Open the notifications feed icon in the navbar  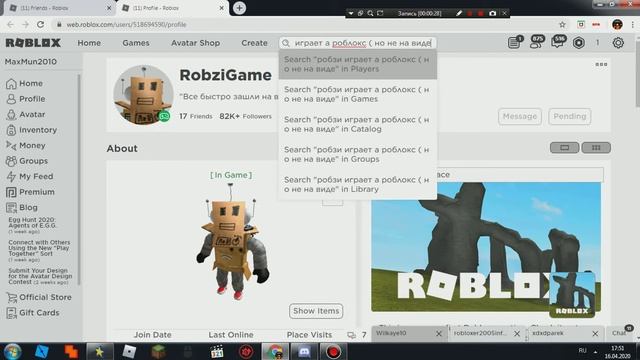coord(515,42)
